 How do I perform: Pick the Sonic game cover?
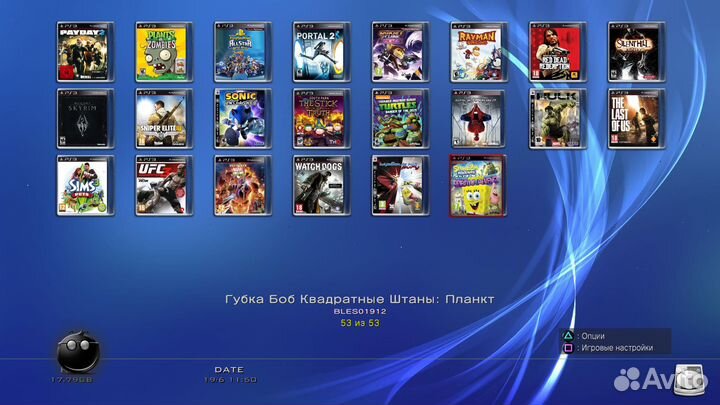[243, 118]
